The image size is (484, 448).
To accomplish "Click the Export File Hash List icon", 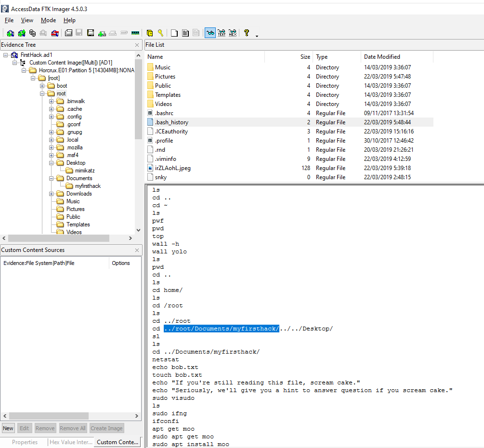I will click(185, 33).
